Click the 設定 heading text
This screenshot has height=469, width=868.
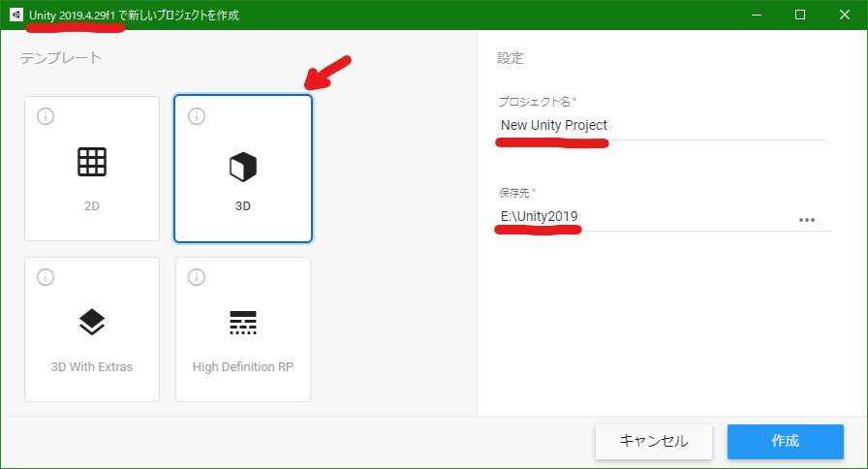pyautogui.click(x=510, y=58)
